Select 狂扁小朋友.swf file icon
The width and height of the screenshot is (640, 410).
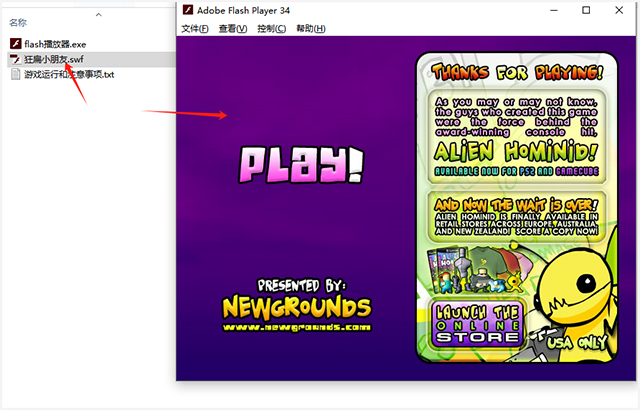(x=16, y=59)
